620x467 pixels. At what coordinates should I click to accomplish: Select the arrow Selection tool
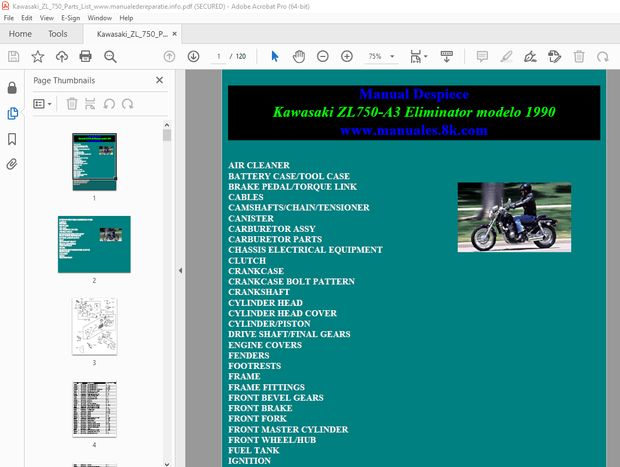click(275, 57)
